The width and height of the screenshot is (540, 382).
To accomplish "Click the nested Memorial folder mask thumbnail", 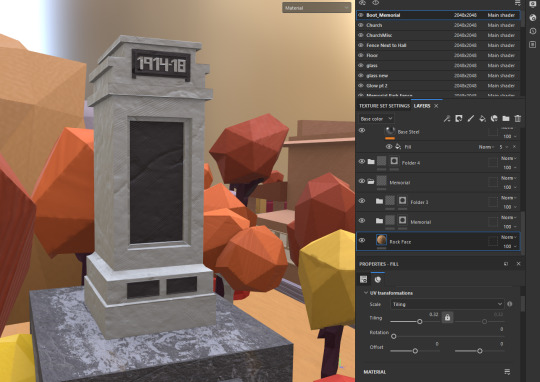I will coord(402,220).
